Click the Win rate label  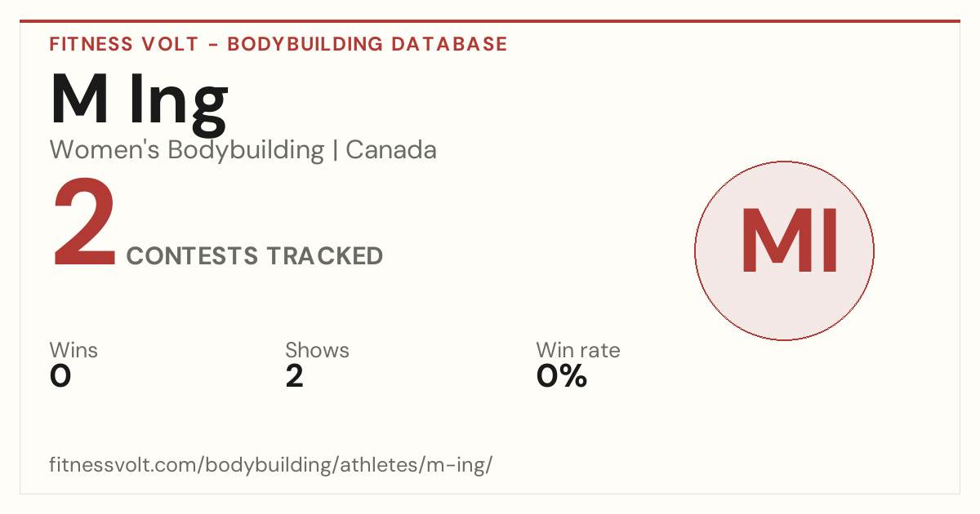click(x=578, y=350)
